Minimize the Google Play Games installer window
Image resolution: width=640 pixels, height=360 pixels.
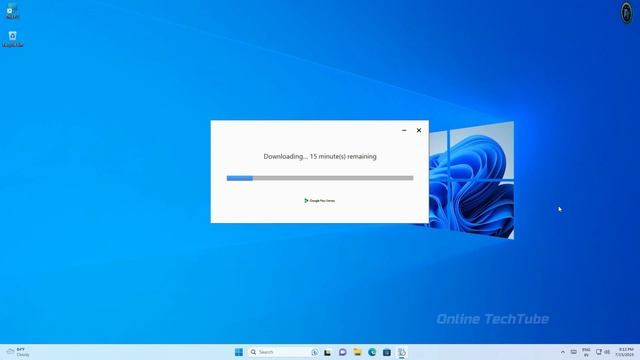pyautogui.click(x=404, y=130)
